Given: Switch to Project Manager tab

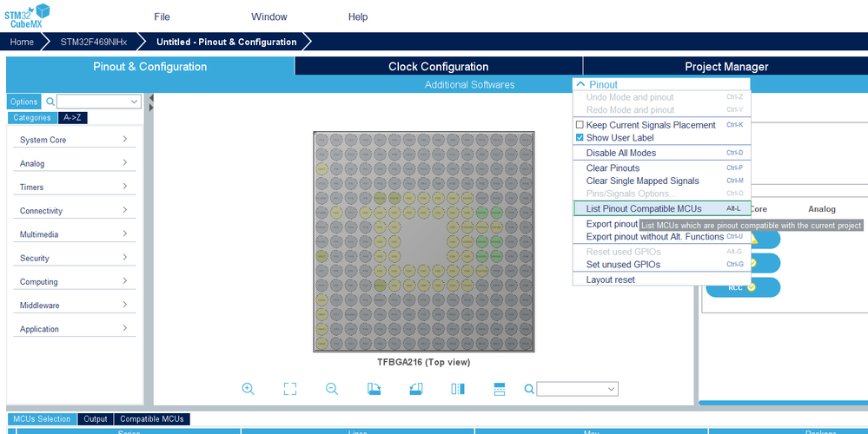Looking at the screenshot, I should [x=726, y=66].
